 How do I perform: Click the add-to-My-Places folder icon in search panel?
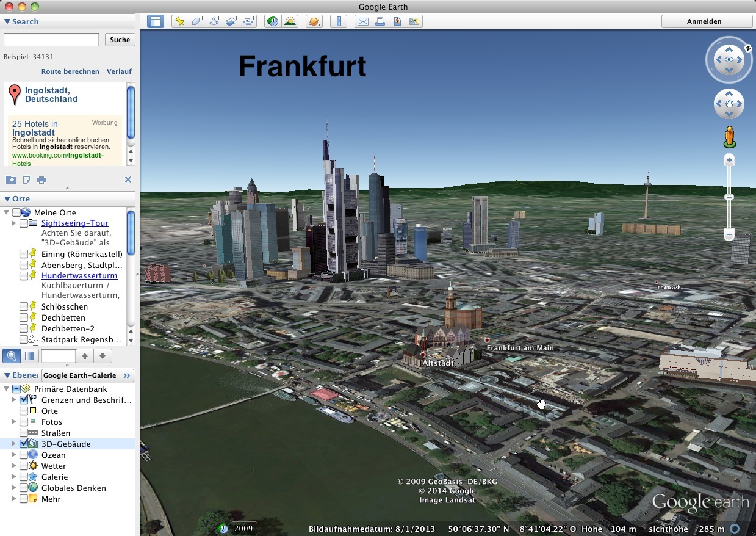[10, 179]
